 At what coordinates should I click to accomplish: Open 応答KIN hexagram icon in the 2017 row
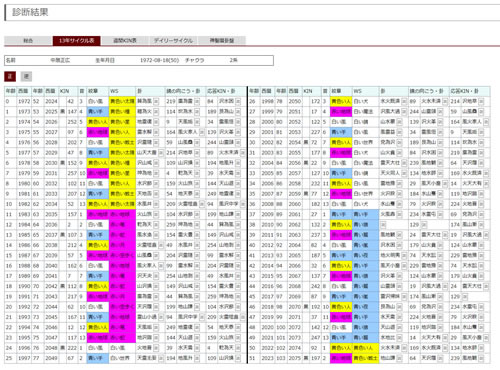coord(464,297)
